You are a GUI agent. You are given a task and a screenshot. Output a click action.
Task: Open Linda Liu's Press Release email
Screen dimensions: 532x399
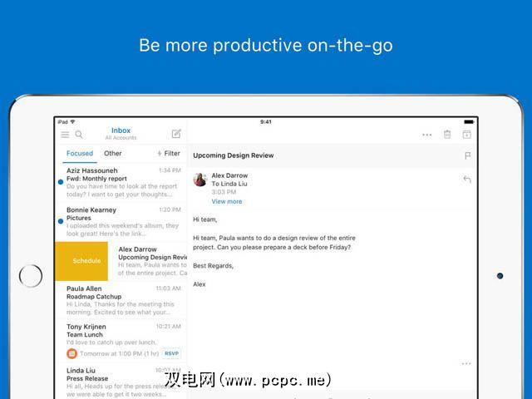tap(121, 382)
